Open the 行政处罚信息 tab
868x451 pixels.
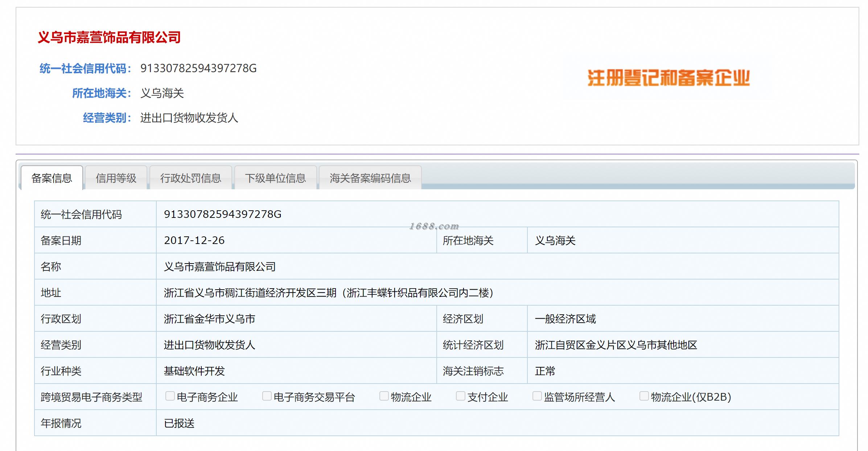click(x=191, y=178)
